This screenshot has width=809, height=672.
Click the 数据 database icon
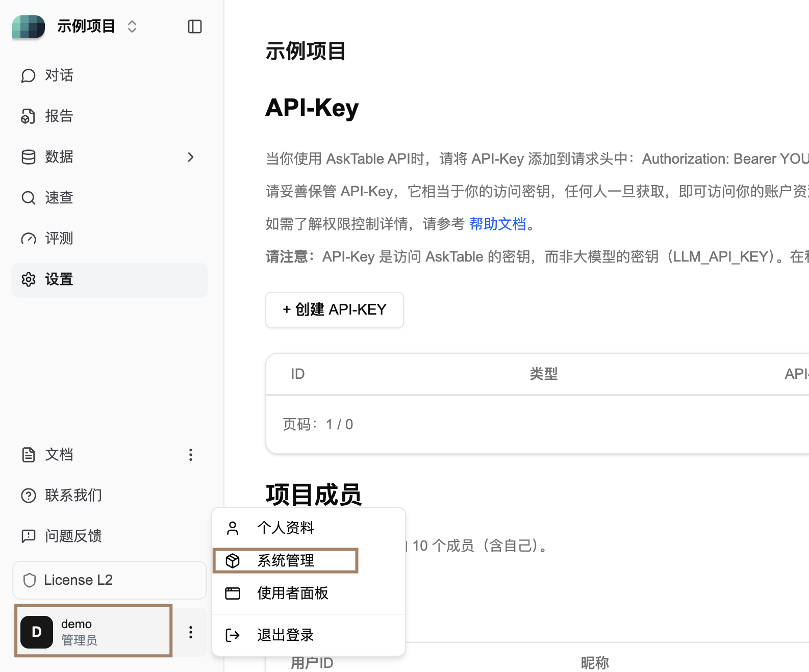(x=28, y=157)
